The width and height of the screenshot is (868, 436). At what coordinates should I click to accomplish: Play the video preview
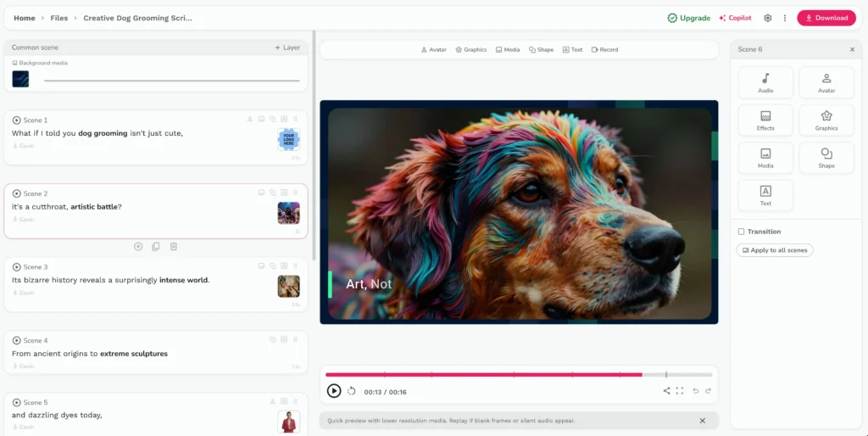(x=334, y=391)
